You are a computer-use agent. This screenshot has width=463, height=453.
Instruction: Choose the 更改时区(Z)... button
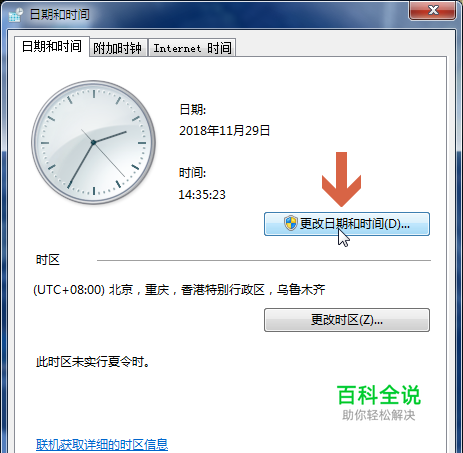coord(347,320)
